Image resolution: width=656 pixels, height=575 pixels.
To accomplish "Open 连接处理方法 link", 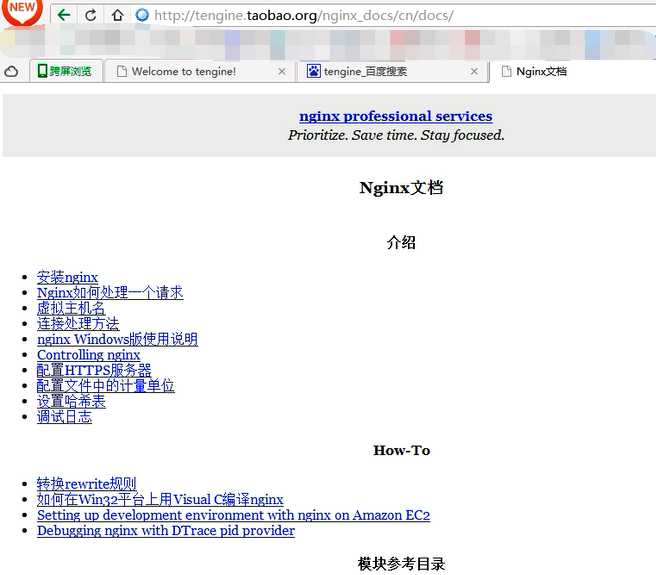I will 78,323.
